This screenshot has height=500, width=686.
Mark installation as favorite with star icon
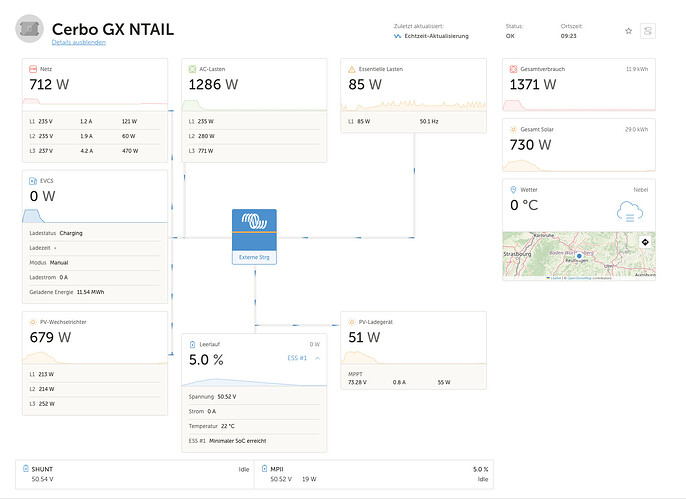(x=628, y=31)
